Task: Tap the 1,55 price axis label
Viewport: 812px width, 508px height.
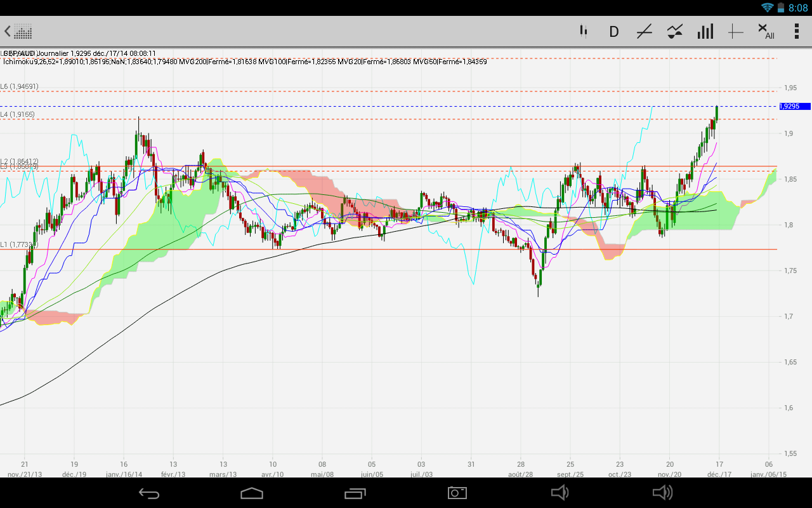Action: [x=790, y=453]
